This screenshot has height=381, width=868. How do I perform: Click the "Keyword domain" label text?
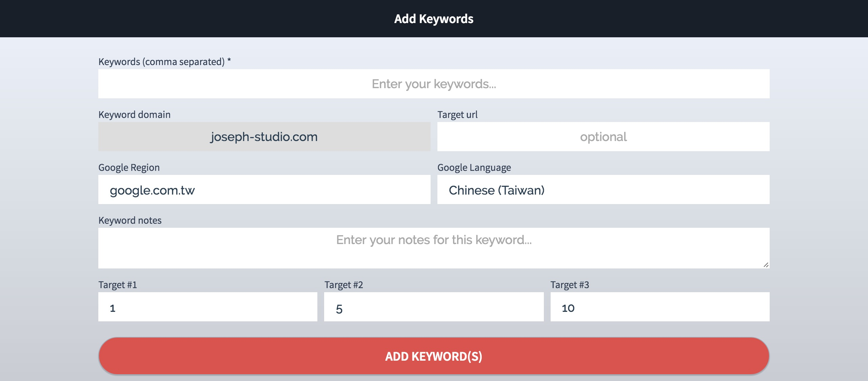tap(134, 115)
